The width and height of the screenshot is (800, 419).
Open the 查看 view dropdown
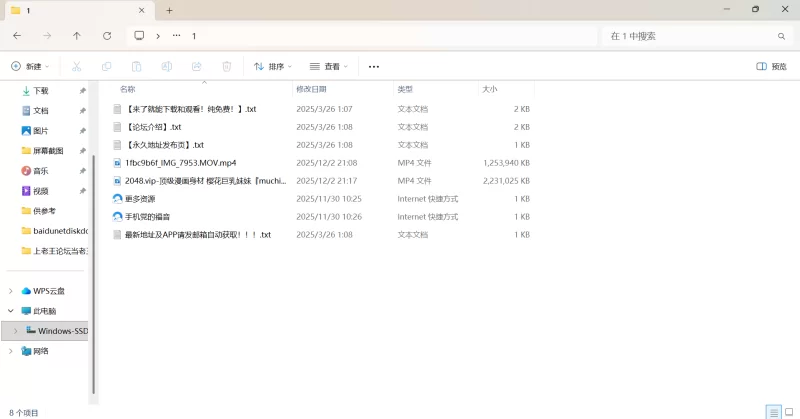(329, 67)
